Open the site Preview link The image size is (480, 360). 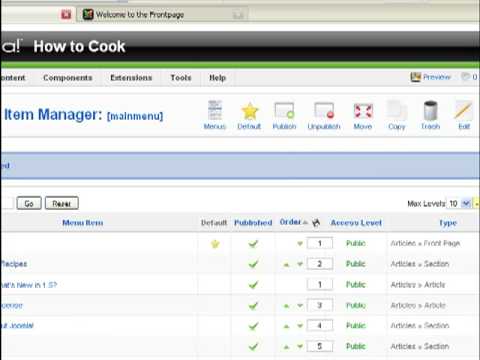(x=431, y=77)
